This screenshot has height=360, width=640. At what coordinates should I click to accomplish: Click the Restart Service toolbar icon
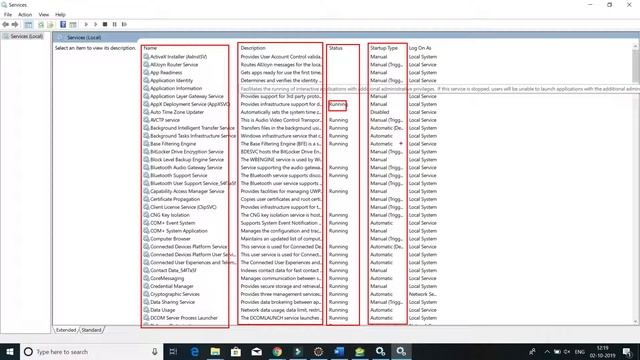point(124,24)
